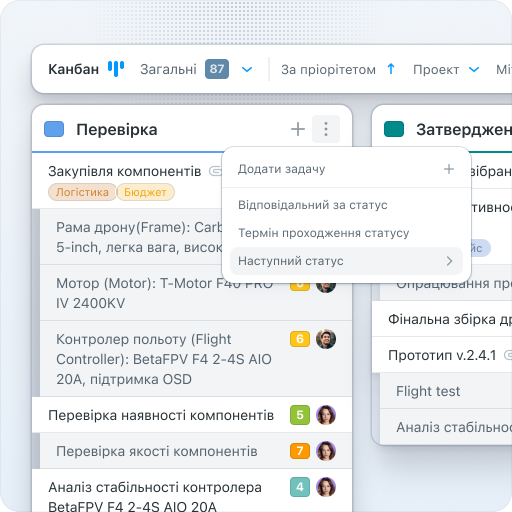Open Аналіз стабільності контролера task

(x=155, y=497)
